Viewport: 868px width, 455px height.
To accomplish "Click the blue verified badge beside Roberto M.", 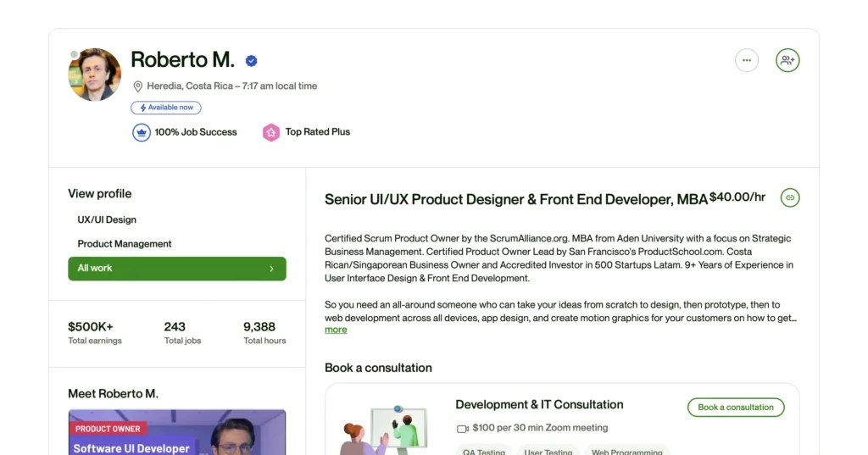I will point(252,61).
